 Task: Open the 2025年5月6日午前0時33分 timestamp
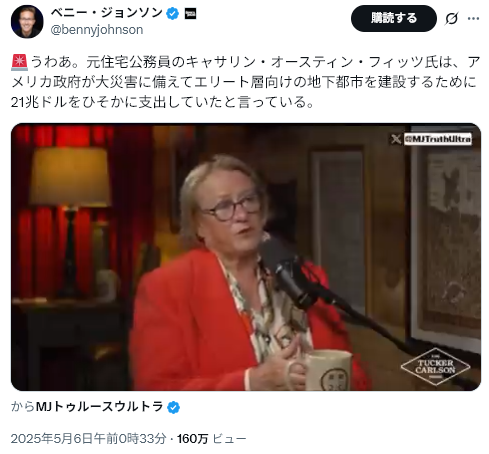(x=89, y=439)
